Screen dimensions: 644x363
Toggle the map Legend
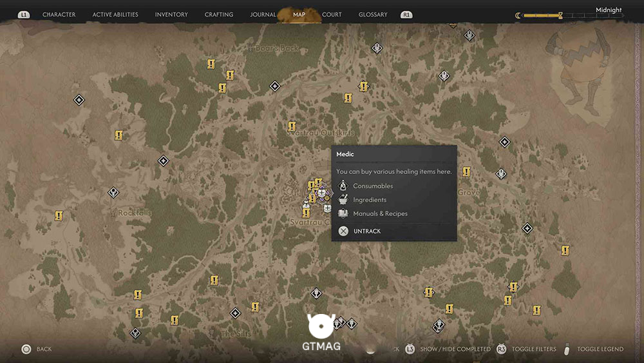[600, 349]
